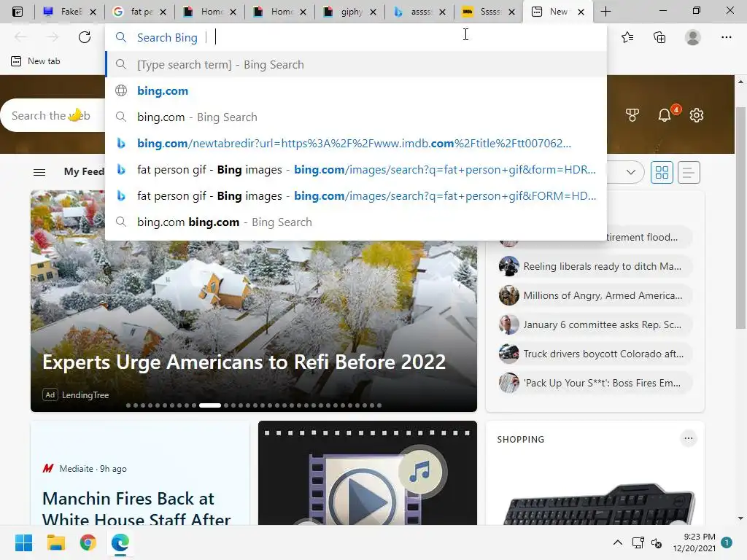747x560 pixels.
Task: Close the giphy tab
Action: 373,12
